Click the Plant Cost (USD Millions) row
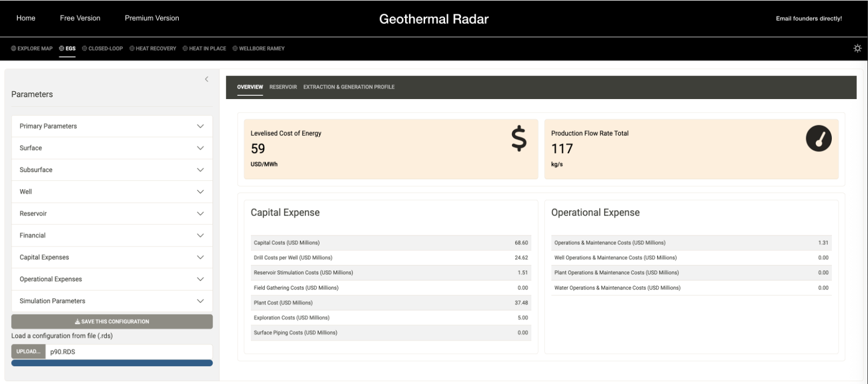The image size is (868, 384). point(391,303)
